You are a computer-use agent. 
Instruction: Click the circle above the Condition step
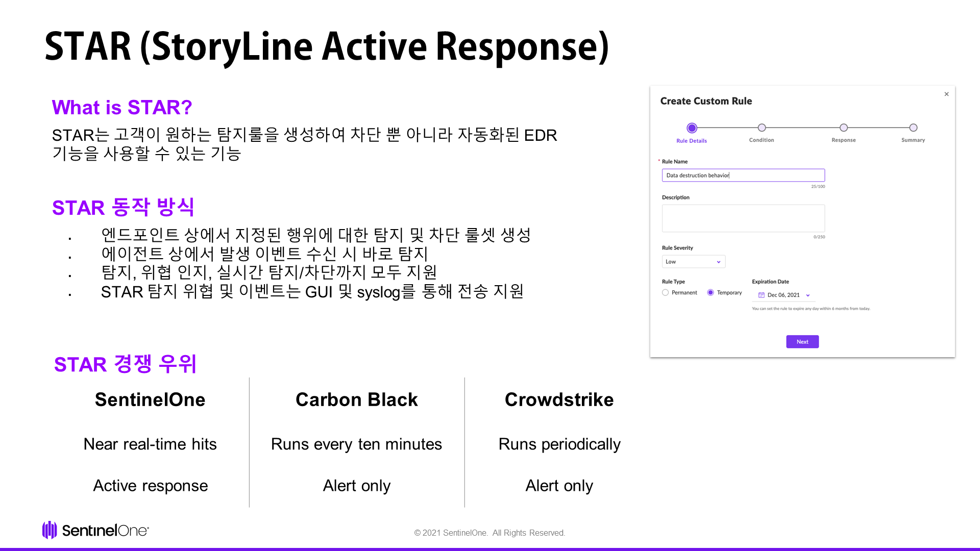[762, 128]
